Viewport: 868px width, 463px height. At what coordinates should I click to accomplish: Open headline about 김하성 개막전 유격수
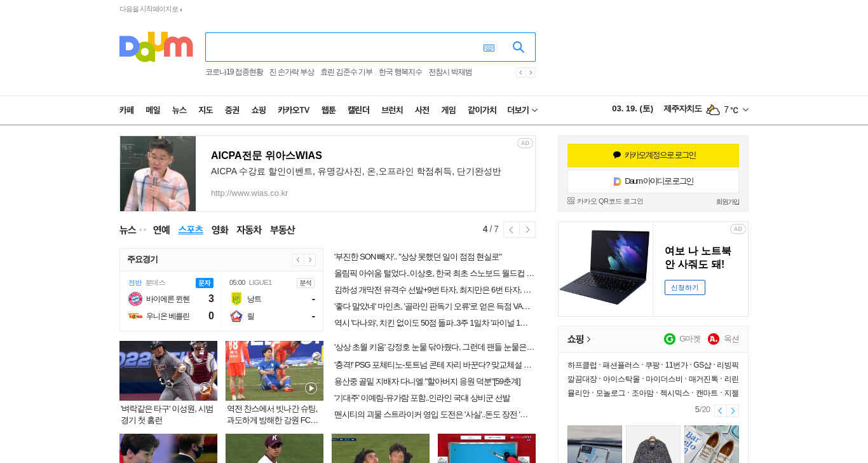[x=433, y=290]
